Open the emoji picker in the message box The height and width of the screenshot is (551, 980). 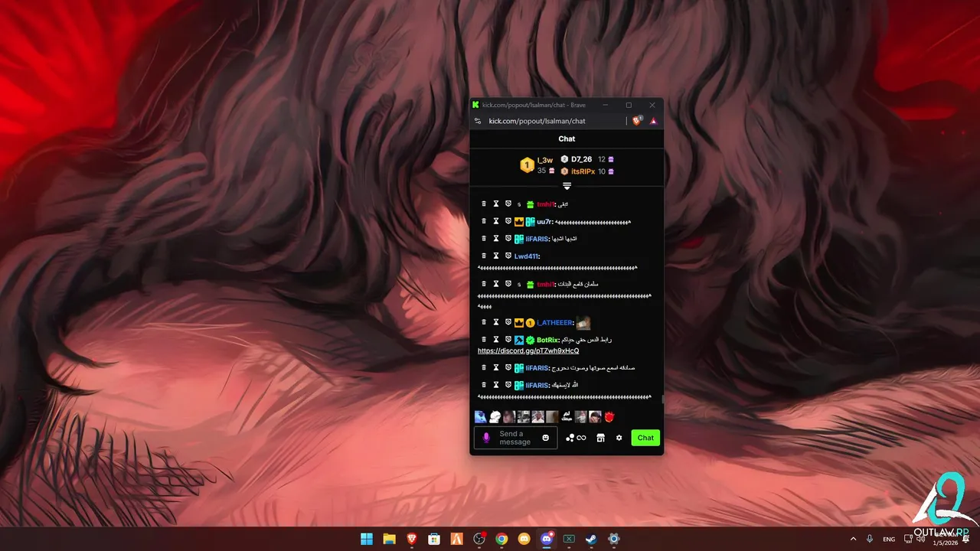[545, 438]
